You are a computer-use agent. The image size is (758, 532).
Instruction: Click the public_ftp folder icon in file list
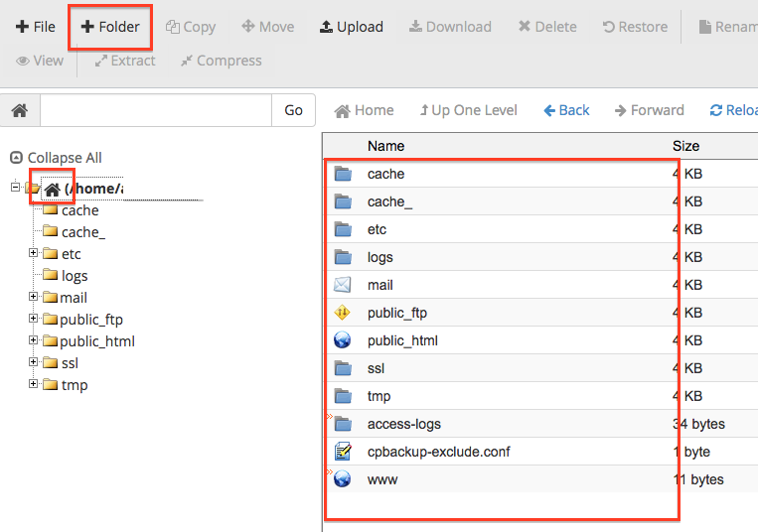point(344,313)
